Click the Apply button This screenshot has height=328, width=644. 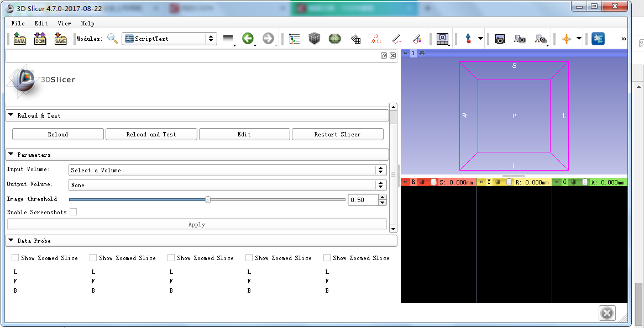click(x=197, y=225)
